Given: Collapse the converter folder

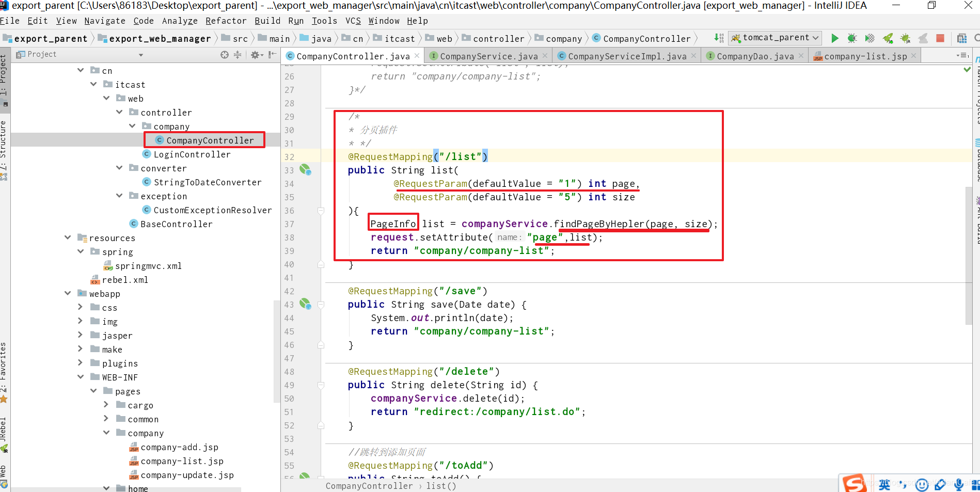Looking at the screenshot, I should click(119, 167).
